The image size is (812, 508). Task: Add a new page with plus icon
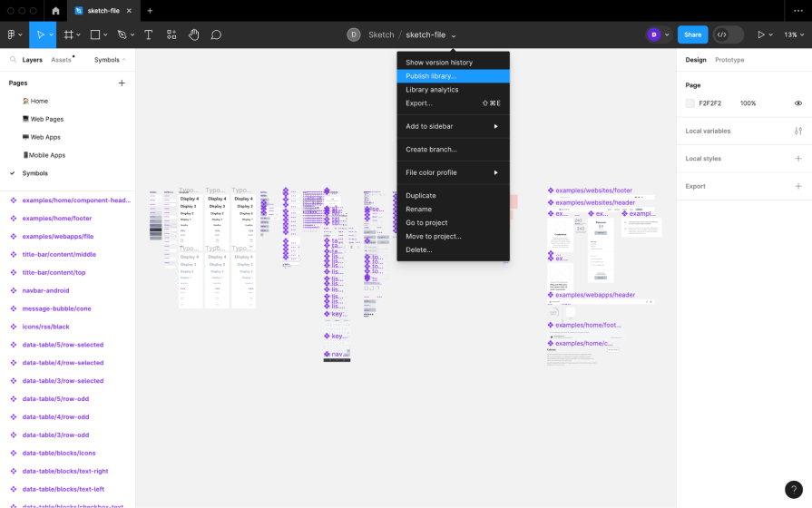tap(122, 83)
